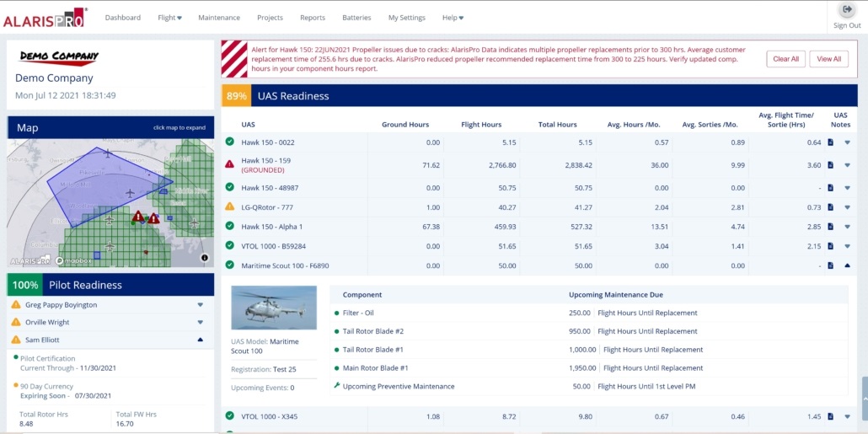
Task: Collapse Sam Elliott pilot details
Action: (x=200, y=340)
